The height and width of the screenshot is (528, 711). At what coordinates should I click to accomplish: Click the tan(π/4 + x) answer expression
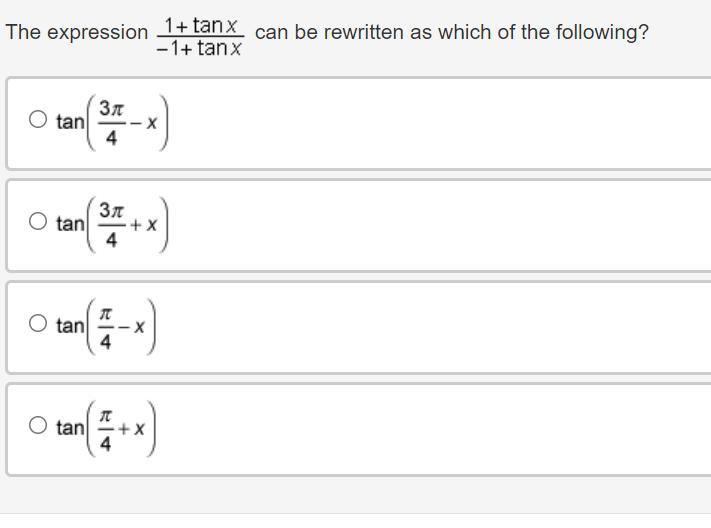pyautogui.click(x=105, y=427)
